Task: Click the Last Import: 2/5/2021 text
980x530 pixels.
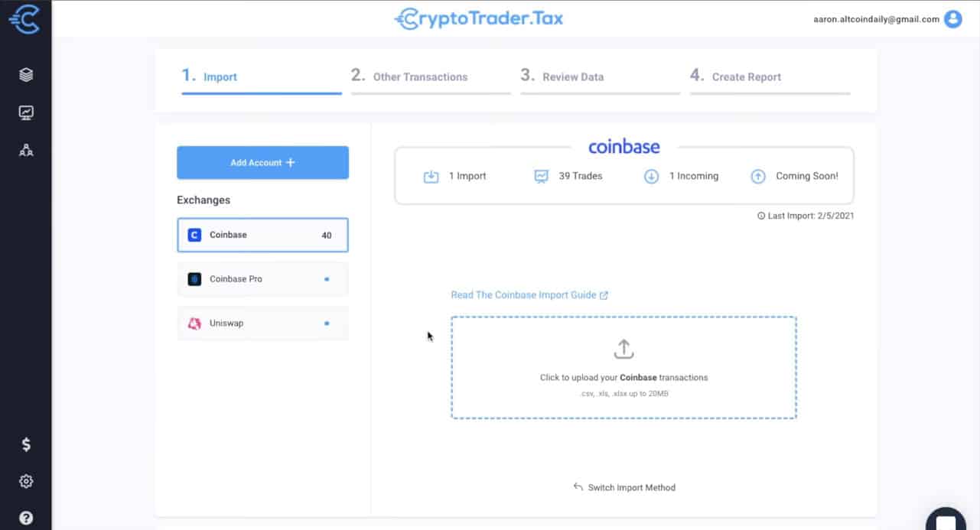Action: click(811, 216)
